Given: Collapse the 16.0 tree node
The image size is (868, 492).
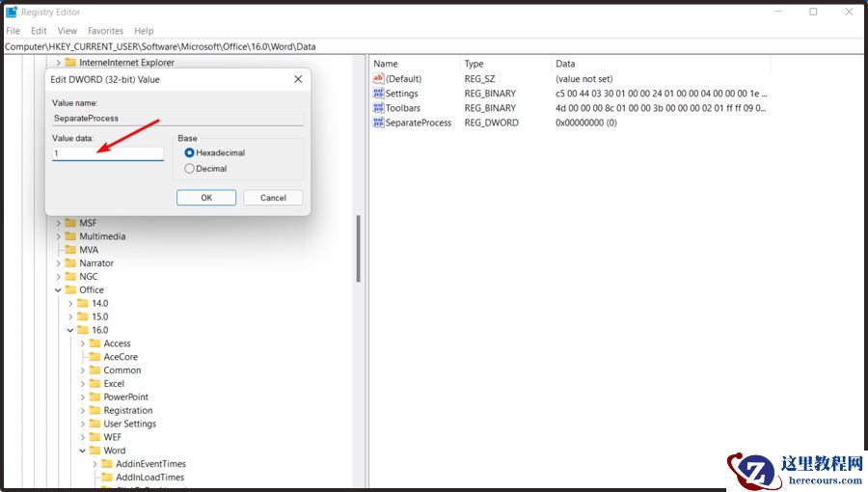Looking at the screenshot, I should pos(70,330).
